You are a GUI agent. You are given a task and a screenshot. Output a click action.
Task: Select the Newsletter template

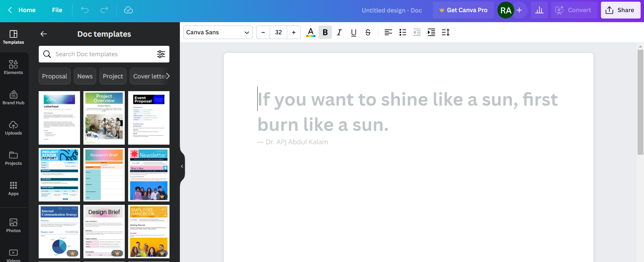(x=149, y=175)
